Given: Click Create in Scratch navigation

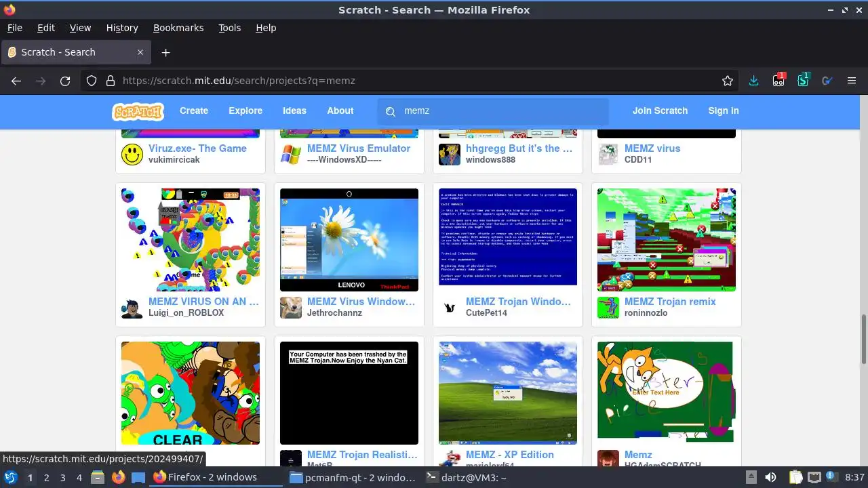Looking at the screenshot, I should click(194, 110).
